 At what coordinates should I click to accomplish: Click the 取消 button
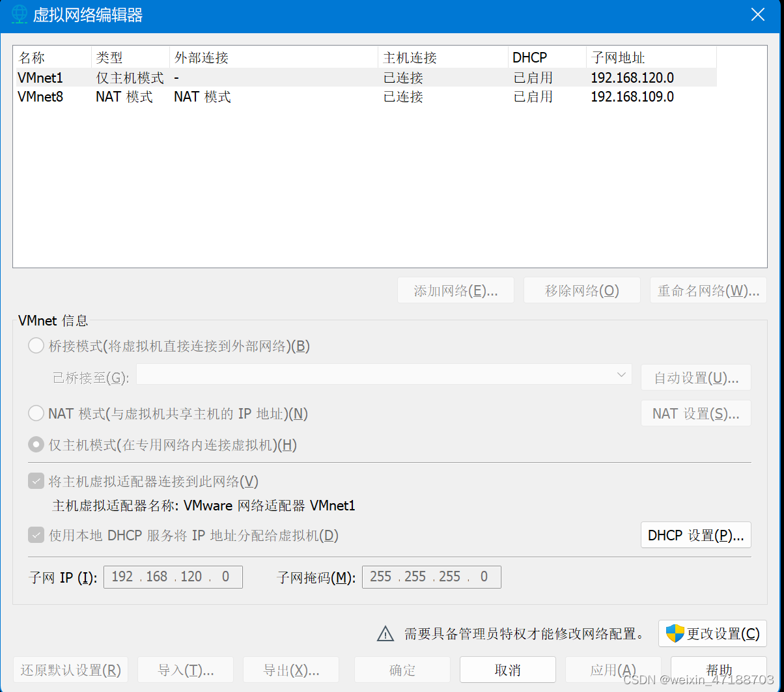pyautogui.click(x=508, y=670)
